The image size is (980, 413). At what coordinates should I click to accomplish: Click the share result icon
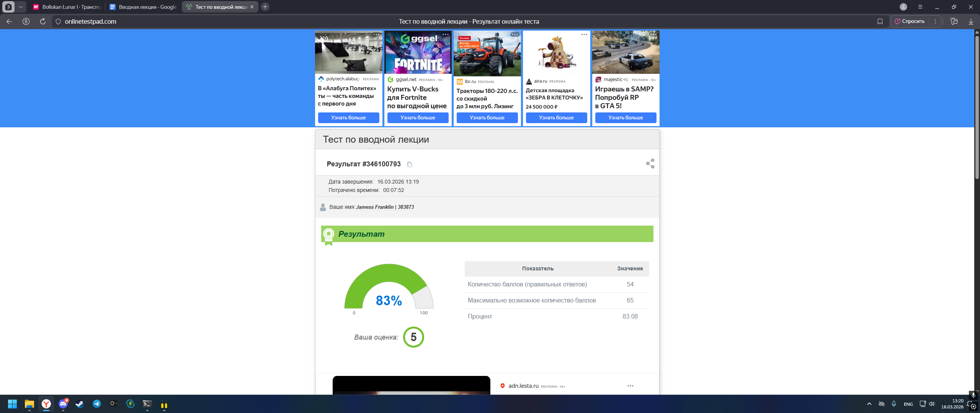coord(650,164)
